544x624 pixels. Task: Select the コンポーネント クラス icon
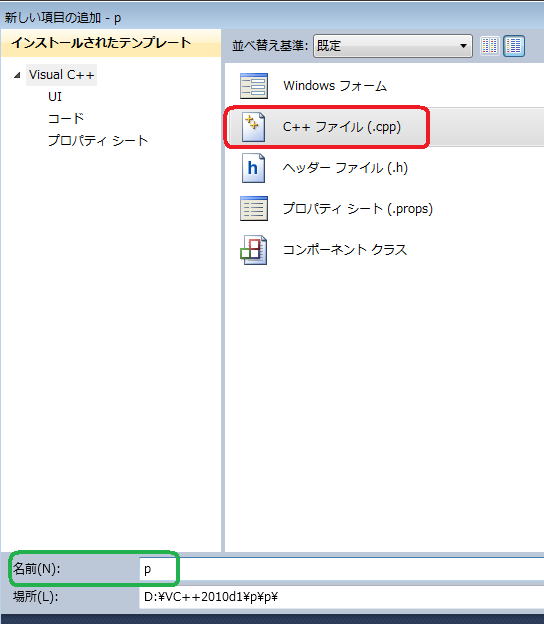point(254,250)
